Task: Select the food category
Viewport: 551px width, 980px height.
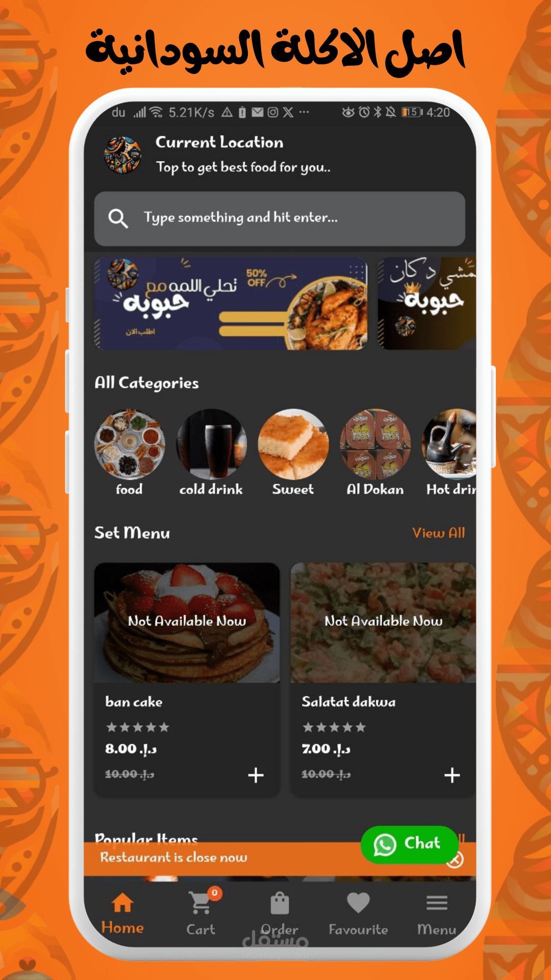Action: 130,453
